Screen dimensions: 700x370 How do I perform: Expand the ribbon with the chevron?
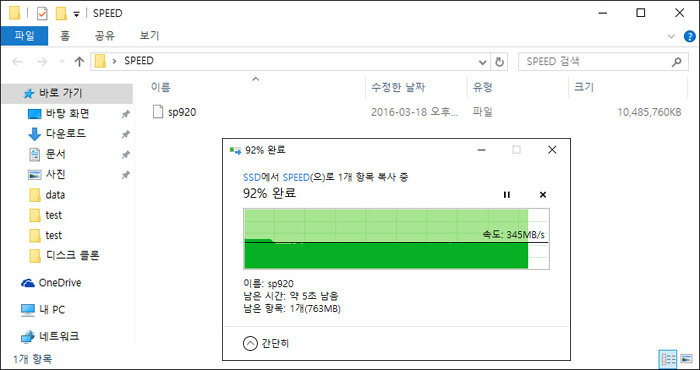[x=671, y=36]
